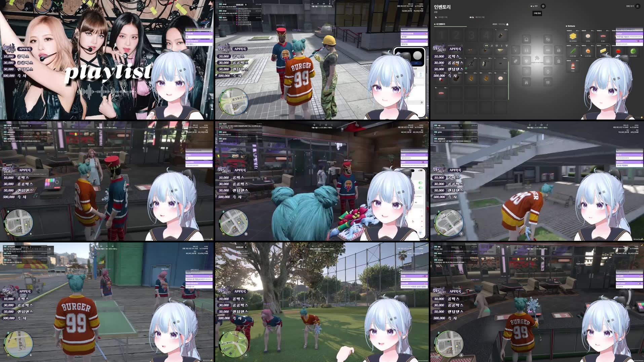
Task: Select cheese slice in Snrbuns shop
Action: pos(603,51)
